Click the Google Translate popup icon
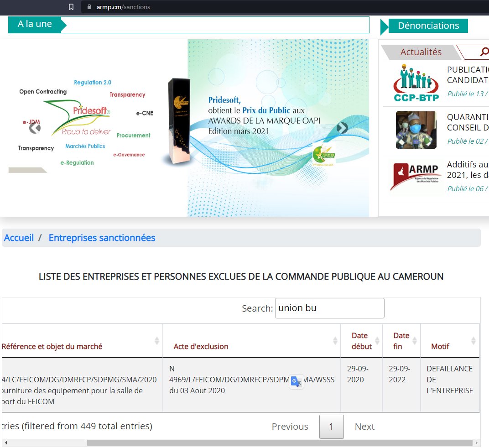Image resolution: width=489 pixels, height=448 pixels. tap(296, 381)
